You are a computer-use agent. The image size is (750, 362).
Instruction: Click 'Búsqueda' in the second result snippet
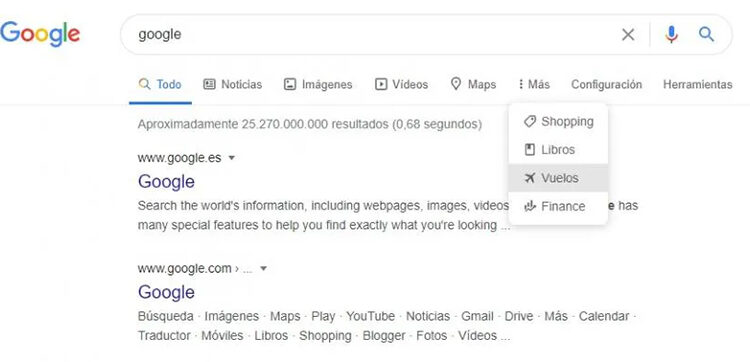[165, 316]
